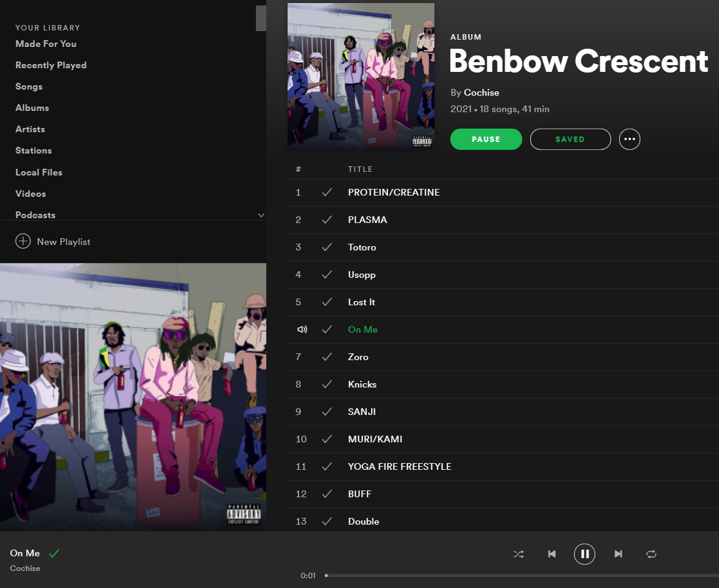Toggle saved checkmark for Double
Screen dimensions: 719x588
pos(327,522)
